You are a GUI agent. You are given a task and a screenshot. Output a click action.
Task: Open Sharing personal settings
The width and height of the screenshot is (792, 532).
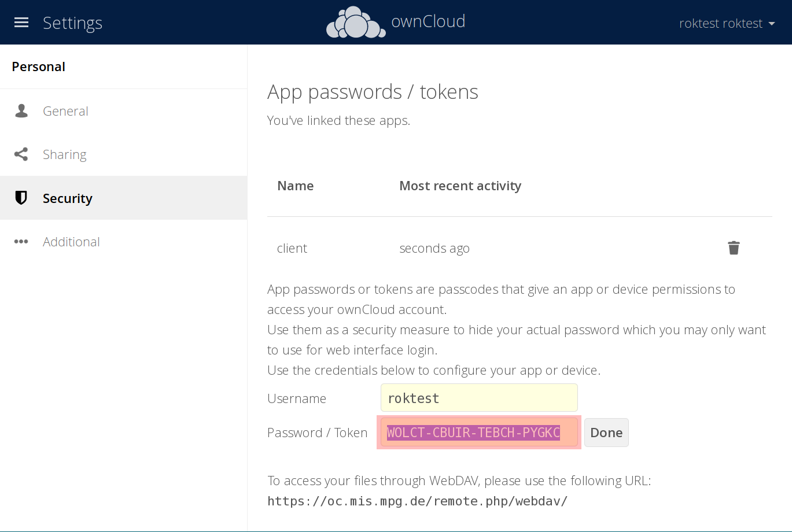[124, 154]
